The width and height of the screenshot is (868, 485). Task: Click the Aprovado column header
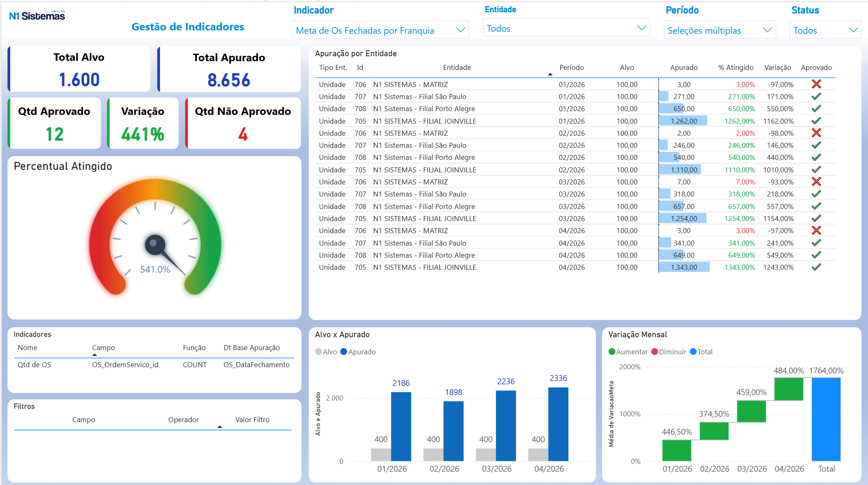(816, 67)
